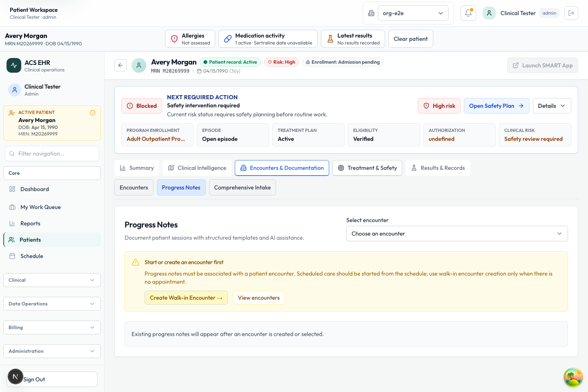Click the Dashboard grid icon in sidebar
This screenshot has width=588, height=392.
12,189
